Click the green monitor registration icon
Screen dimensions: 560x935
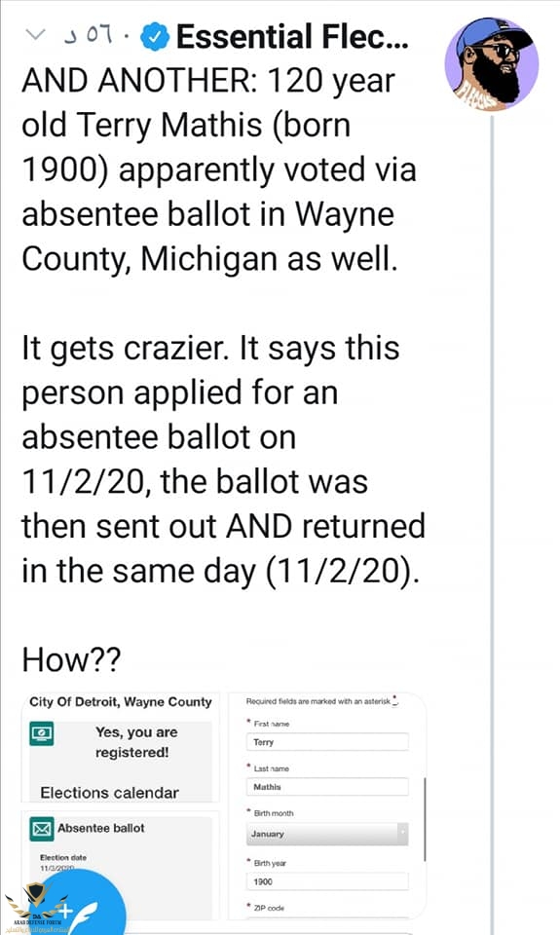tap(42, 733)
